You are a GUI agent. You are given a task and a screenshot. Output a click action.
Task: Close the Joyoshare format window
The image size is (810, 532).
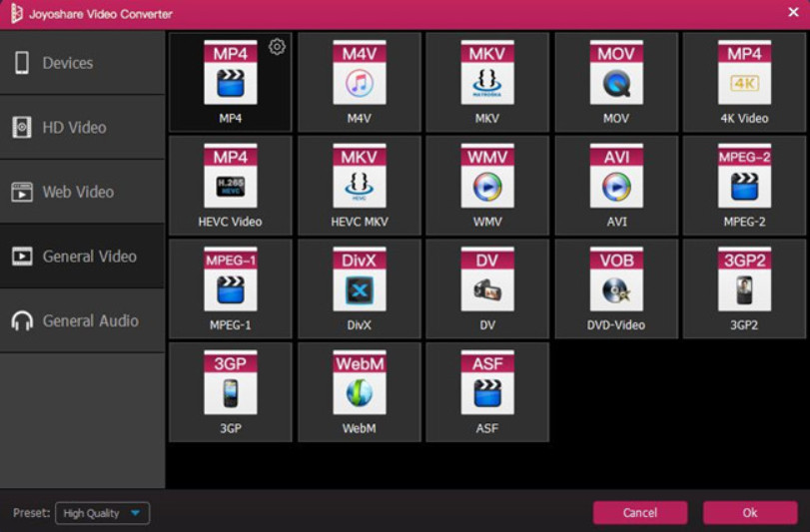coord(793,12)
